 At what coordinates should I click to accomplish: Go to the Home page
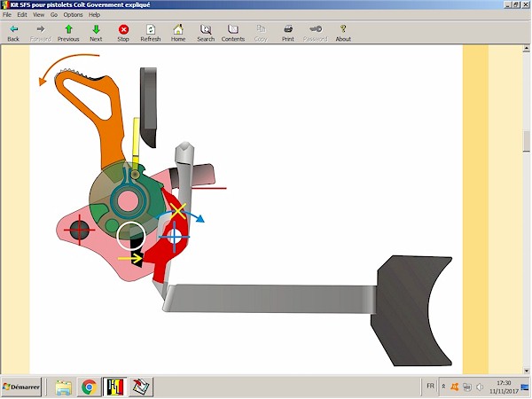click(178, 32)
